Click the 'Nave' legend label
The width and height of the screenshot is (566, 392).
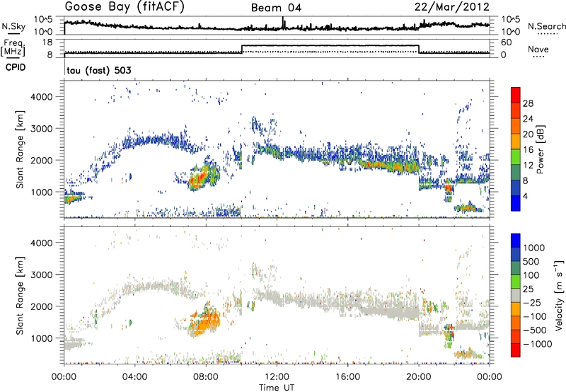538,49
